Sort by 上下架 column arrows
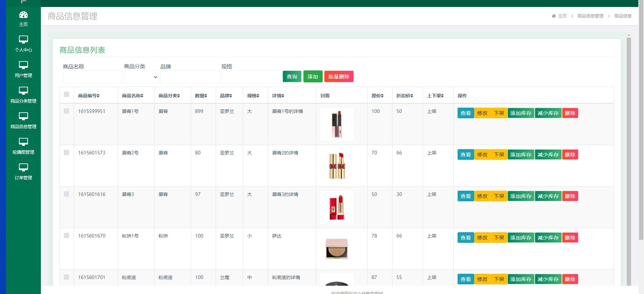 pos(442,96)
